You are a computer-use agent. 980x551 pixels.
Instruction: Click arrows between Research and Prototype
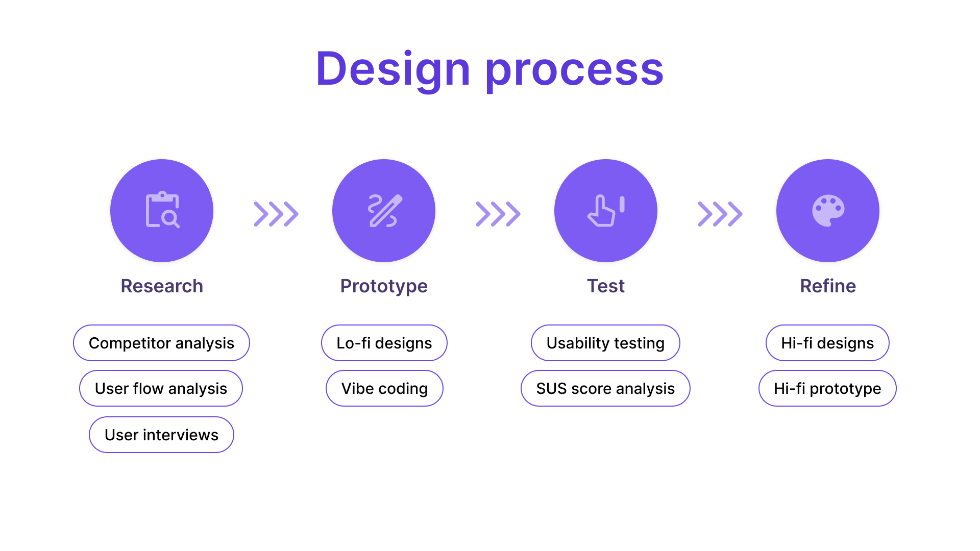(x=276, y=214)
